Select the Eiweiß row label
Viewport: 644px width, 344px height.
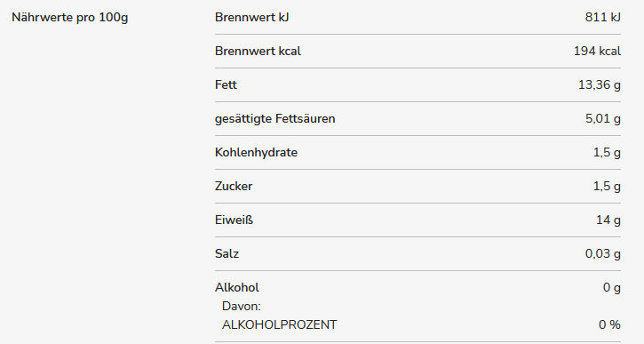pyautogui.click(x=235, y=220)
